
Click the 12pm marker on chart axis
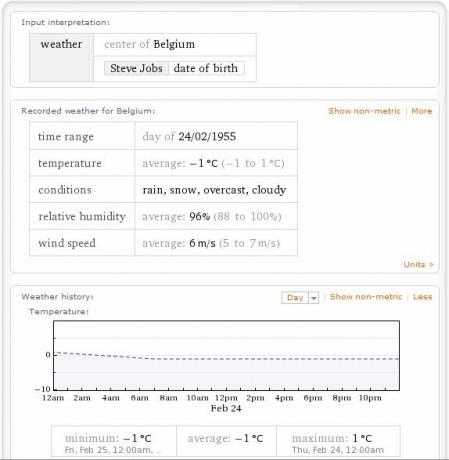(x=226, y=398)
